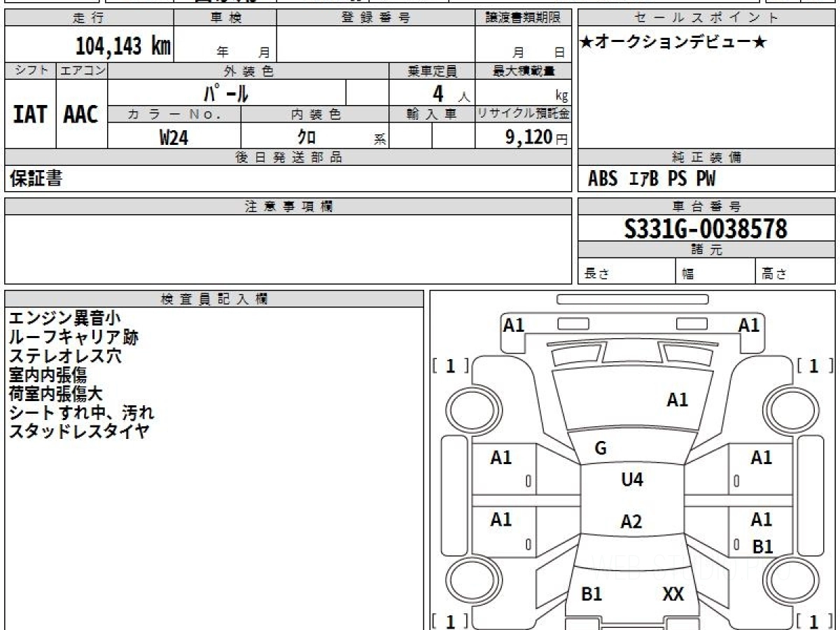
Task: Click the A1 mark on the left rear door
Action: pos(501,519)
